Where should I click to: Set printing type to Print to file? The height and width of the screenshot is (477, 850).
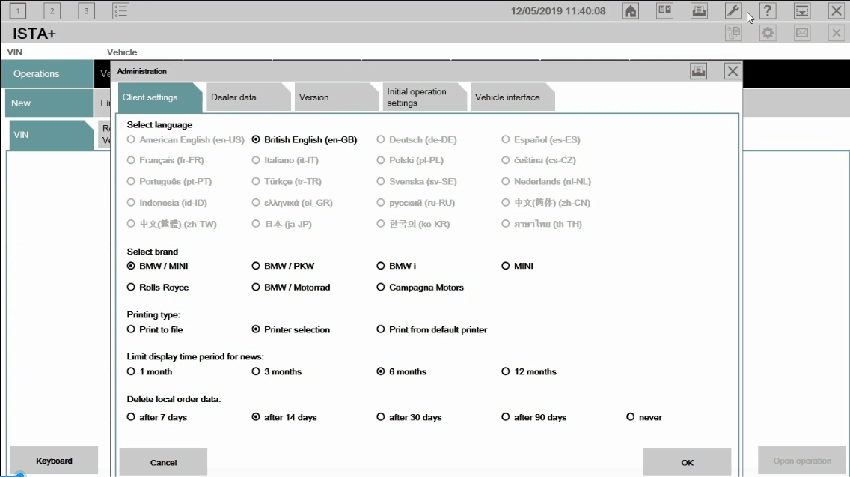click(155, 329)
